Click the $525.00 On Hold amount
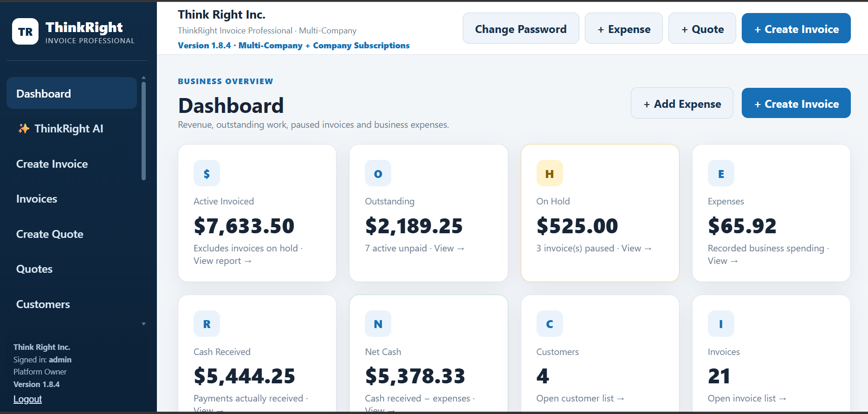 577,226
